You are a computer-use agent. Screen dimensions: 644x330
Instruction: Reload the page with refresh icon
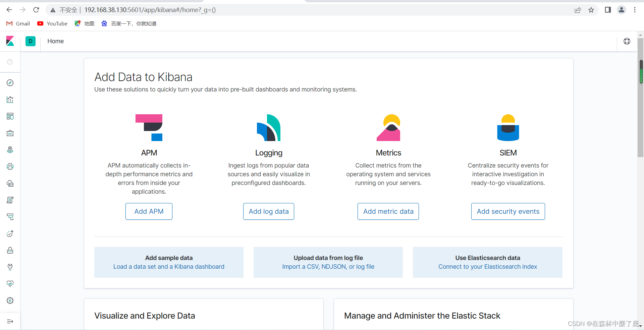pos(36,10)
